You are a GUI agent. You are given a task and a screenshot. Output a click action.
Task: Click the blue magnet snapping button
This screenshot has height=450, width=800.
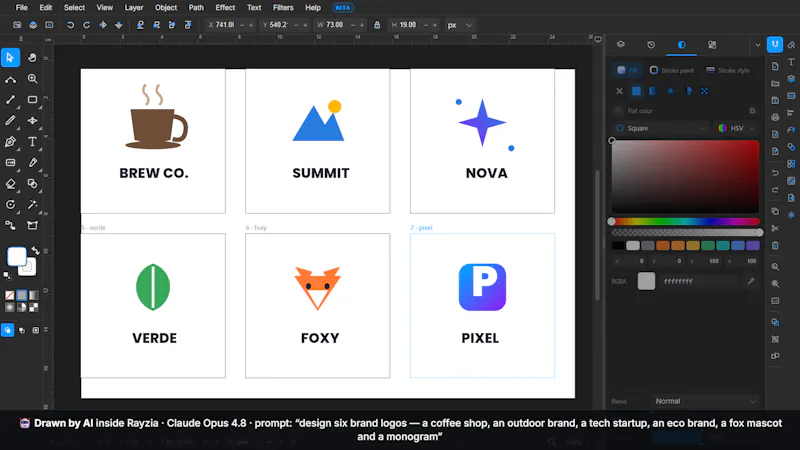pos(775,45)
